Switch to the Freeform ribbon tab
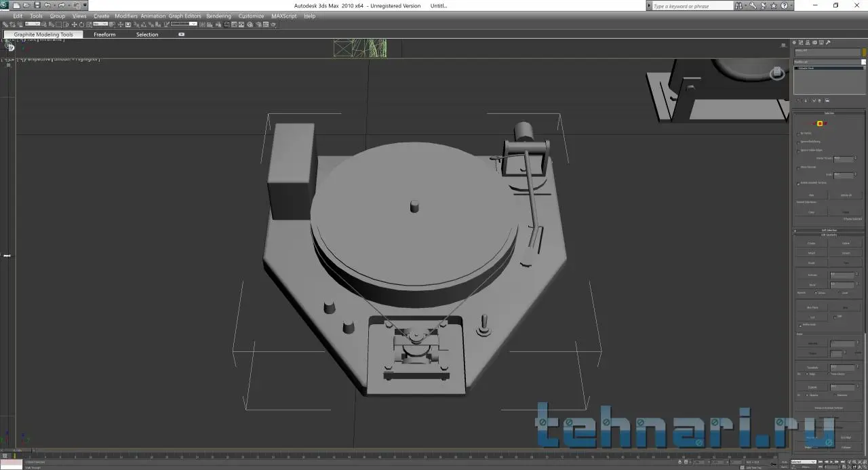The width and height of the screenshot is (868, 470). coord(104,35)
